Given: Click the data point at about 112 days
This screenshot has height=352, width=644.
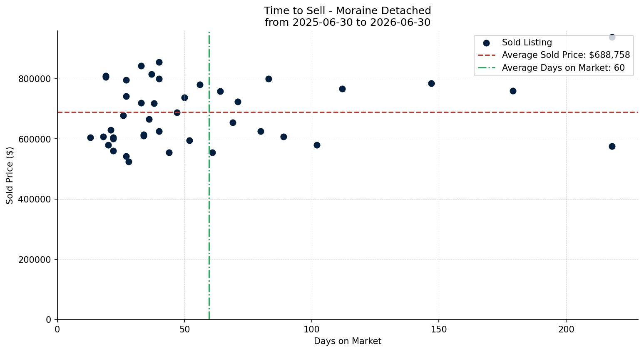Looking at the screenshot, I should (x=342, y=89).
